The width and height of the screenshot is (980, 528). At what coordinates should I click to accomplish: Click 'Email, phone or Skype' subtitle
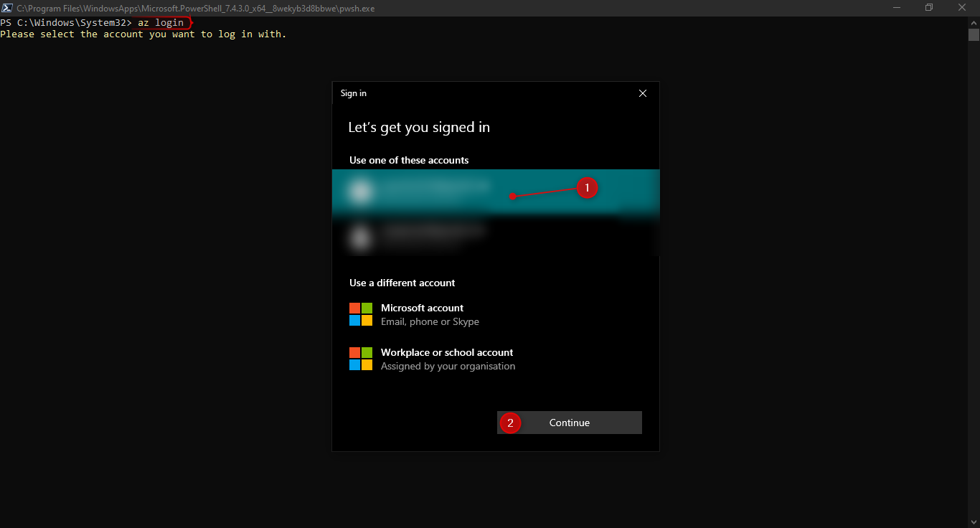click(x=430, y=321)
